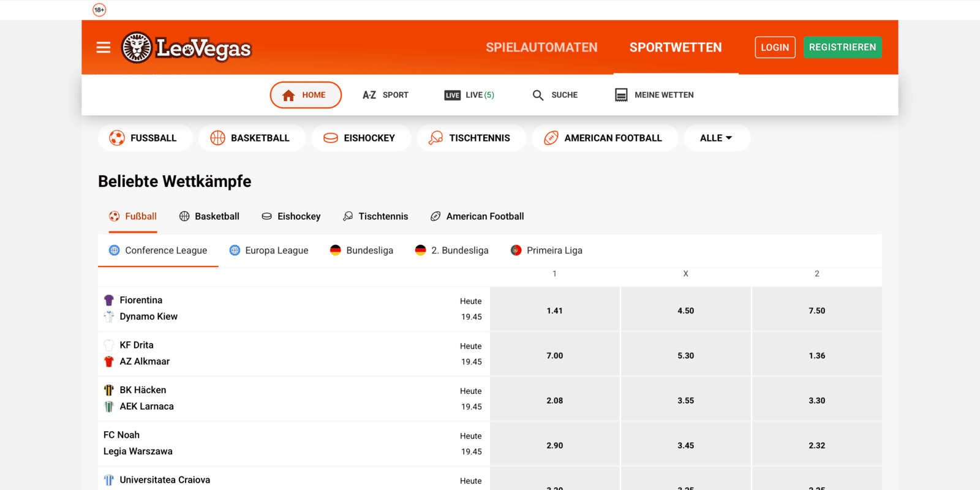Open MEINE WETTEN navigation item
This screenshot has width=980, height=490.
click(654, 95)
